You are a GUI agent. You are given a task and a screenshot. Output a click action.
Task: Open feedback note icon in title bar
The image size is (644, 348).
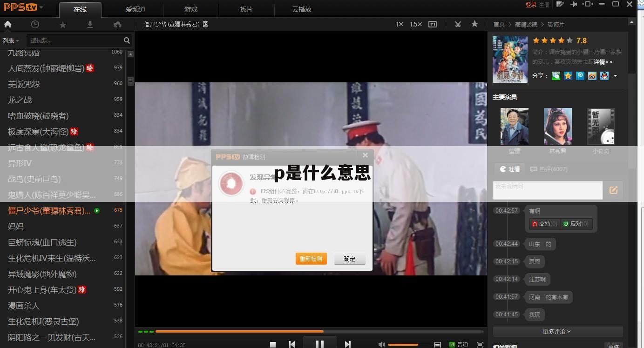click(560, 4)
